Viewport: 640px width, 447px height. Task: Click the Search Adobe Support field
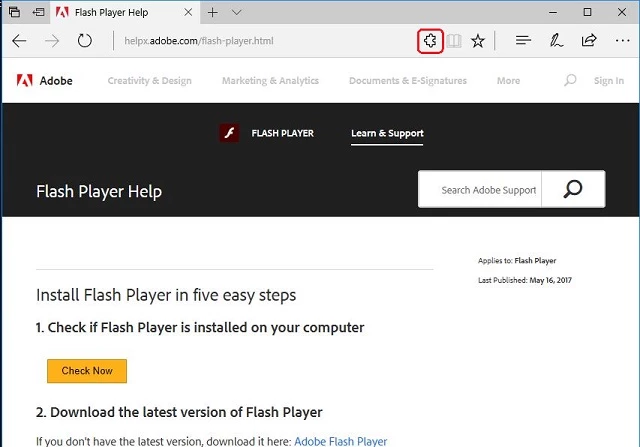click(480, 189)
